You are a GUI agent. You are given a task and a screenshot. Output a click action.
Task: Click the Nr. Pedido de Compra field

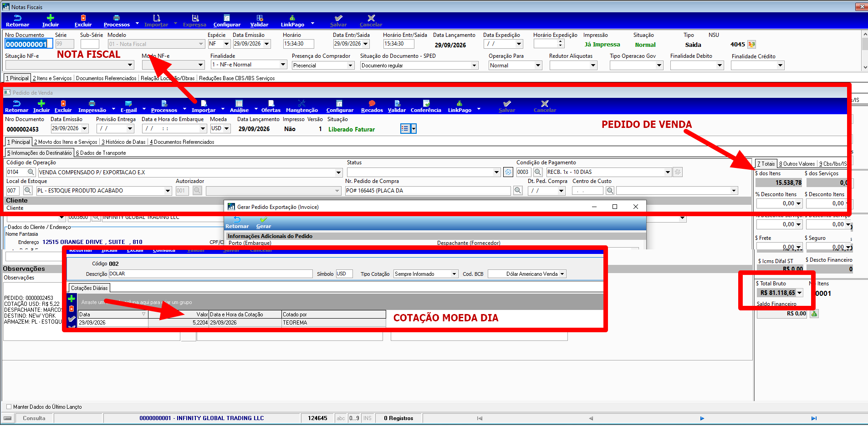point(428,191)
